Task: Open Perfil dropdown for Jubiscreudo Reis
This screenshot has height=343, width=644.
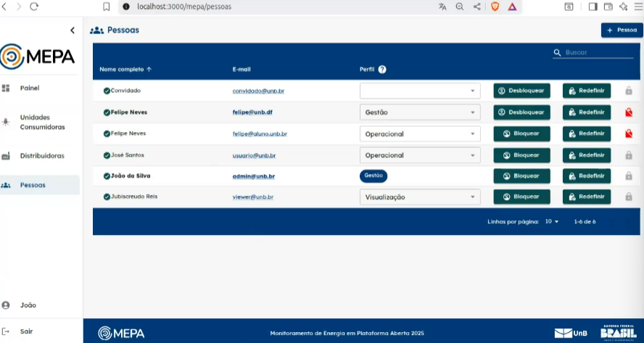Action: [420, 197]
